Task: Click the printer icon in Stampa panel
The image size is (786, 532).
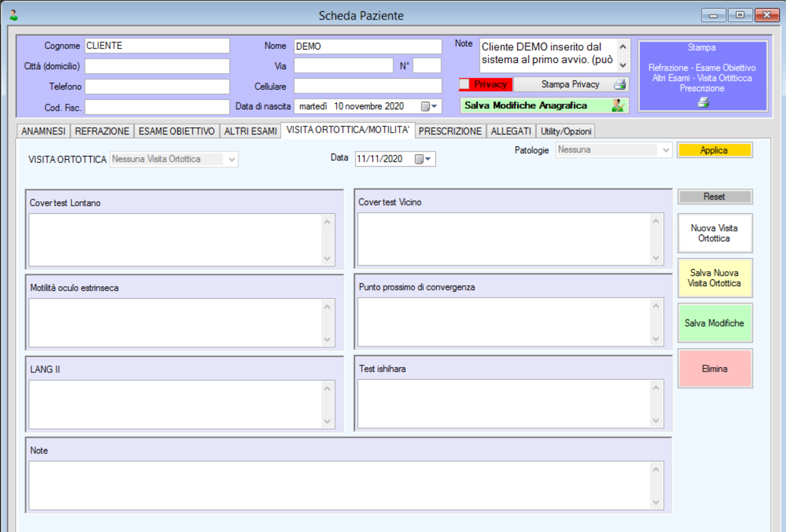Action: 703,103
